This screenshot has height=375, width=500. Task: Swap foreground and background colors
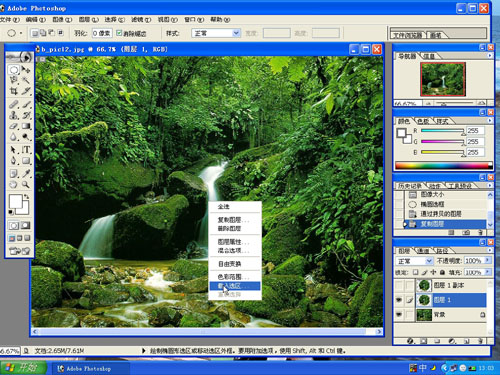pyautogui.click(x=26, y=197)
